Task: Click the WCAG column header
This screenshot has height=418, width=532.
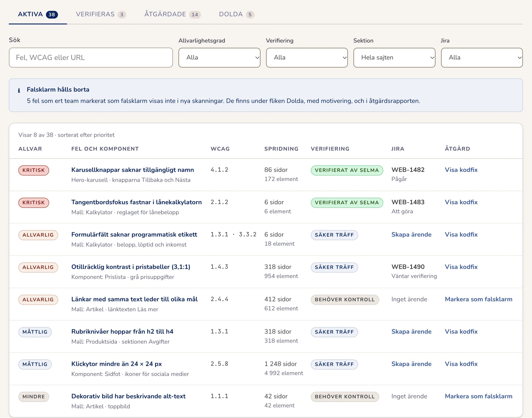Action: pos(220,149)
